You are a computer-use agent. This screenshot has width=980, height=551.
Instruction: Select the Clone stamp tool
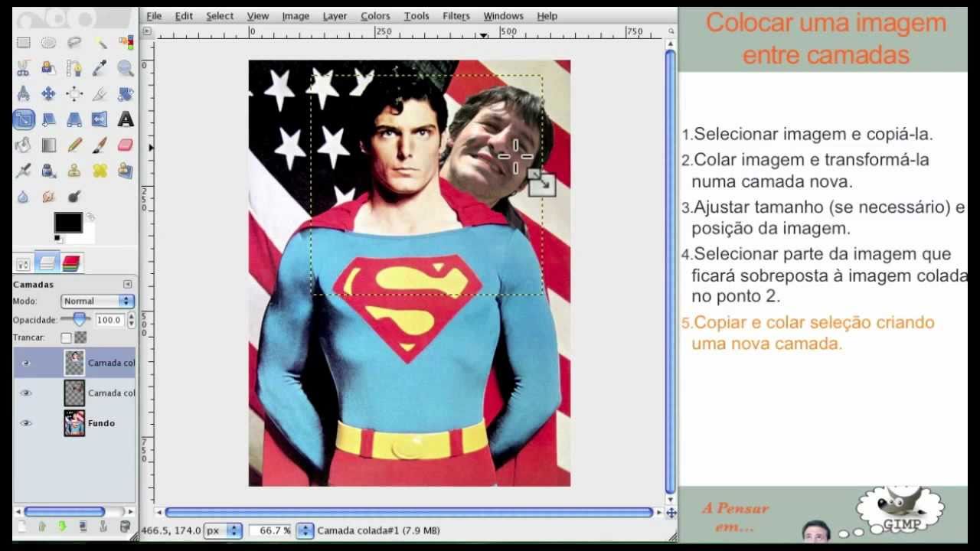click(74, 170)
